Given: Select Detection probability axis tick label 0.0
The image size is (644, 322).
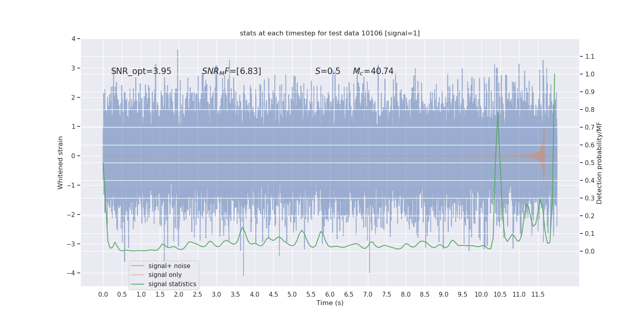Looking at the screenshot, I should click(590, 251).
